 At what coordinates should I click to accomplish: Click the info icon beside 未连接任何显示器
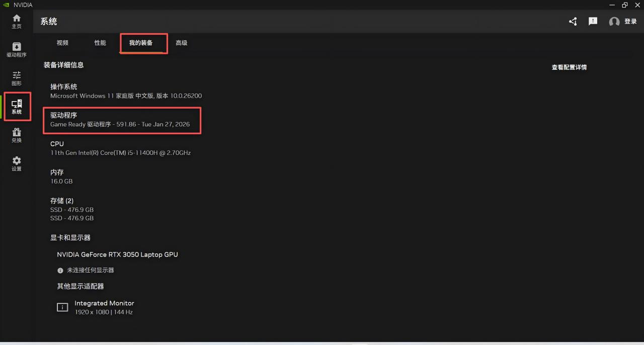(60, 271)
